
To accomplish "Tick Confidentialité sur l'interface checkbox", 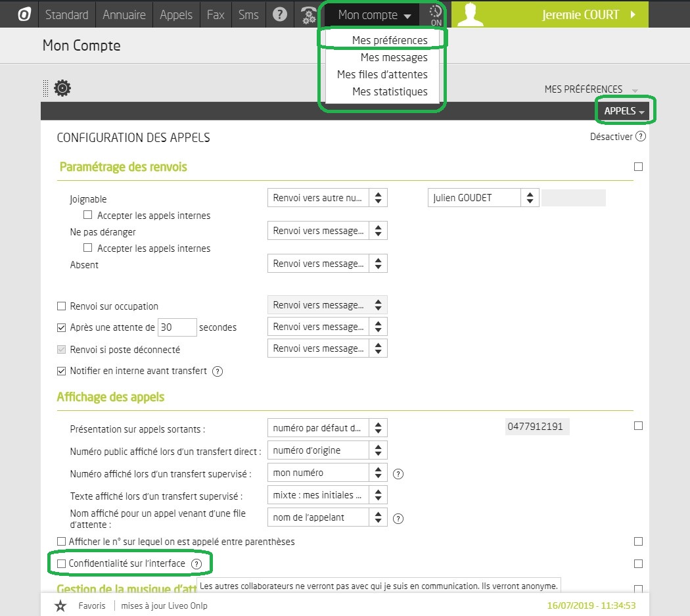I will click(x=62, y=564).
